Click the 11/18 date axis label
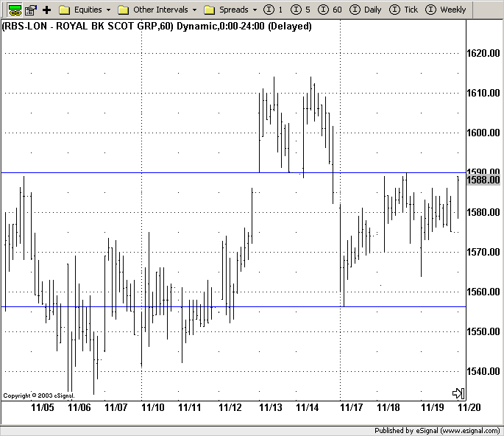504x436 pixels. (x=388, y=408)
